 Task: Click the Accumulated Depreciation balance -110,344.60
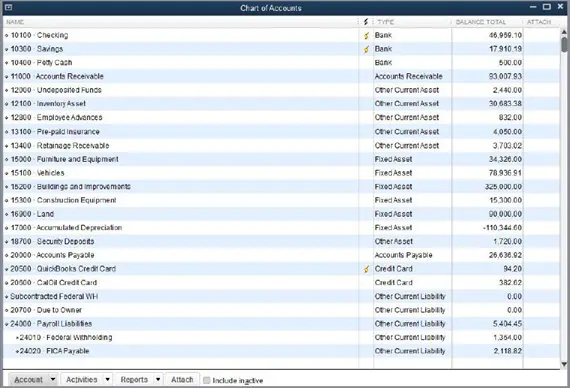click(x=502, y=228)
